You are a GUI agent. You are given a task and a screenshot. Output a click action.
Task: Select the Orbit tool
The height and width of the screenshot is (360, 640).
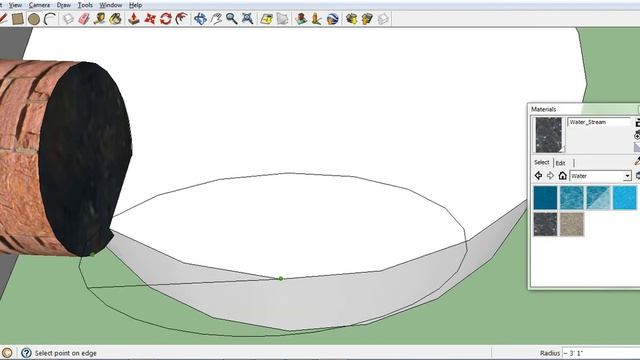click(200, 19)
